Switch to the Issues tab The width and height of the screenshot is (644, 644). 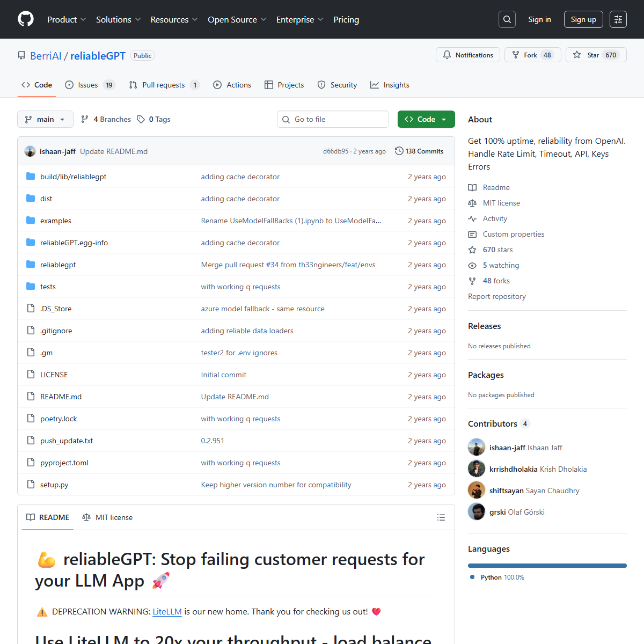coord(90,85)
